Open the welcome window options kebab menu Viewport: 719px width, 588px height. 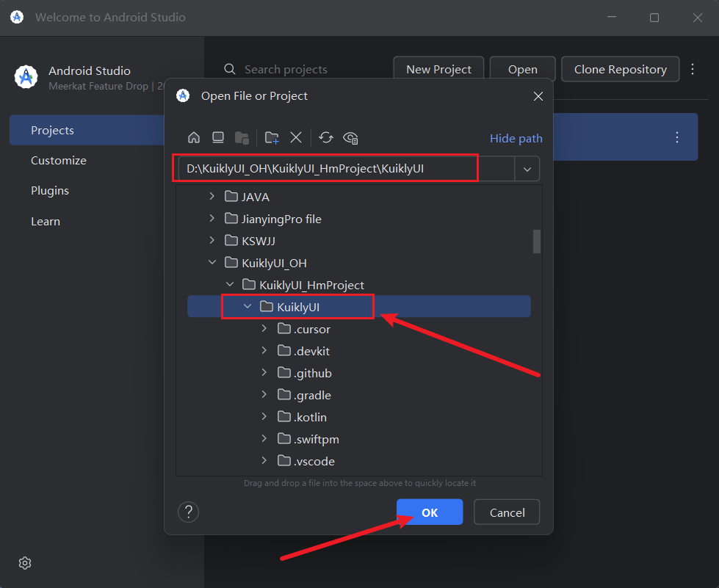tap(693, 69)
